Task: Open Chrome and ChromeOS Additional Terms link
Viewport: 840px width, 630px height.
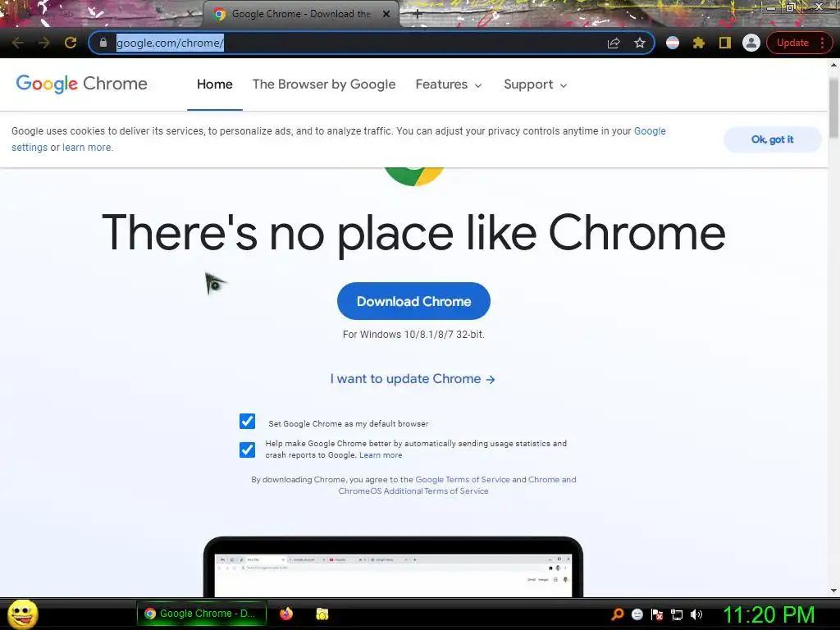Action: [552, 479]
